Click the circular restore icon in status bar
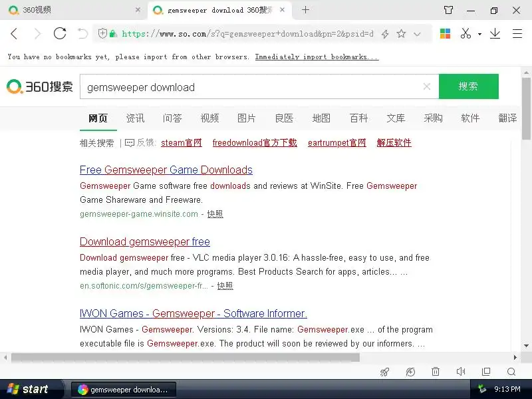532x399 pixels. point(410,372)
